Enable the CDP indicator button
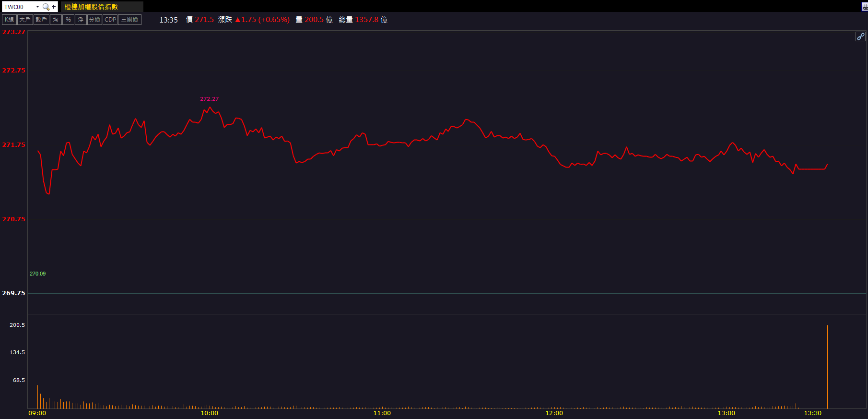 [x=110, y=20]
